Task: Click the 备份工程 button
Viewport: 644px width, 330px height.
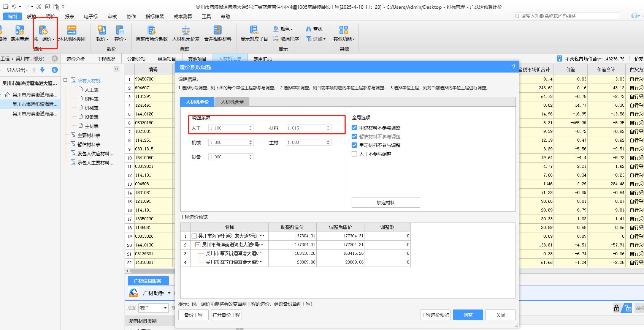Action: tap(194, 315)
